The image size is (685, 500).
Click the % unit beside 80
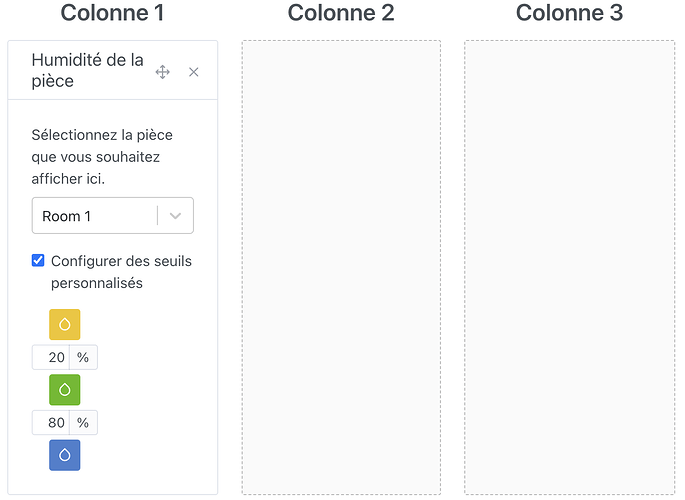click(83, 423)
